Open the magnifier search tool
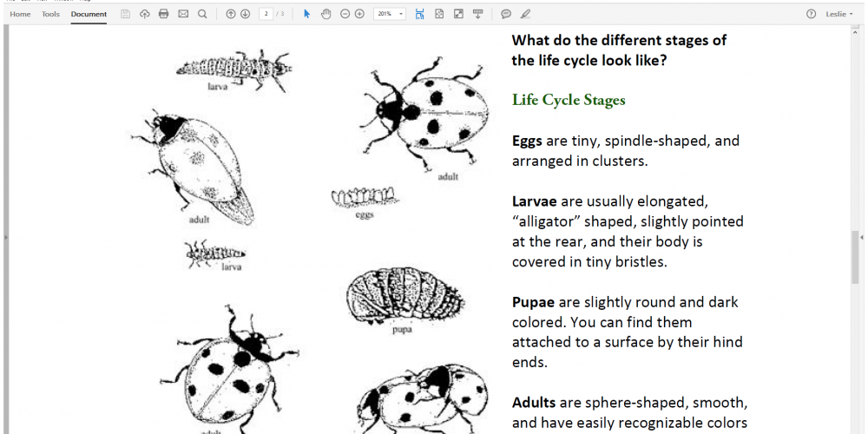Viewport: 868px width, 434px height. tap(202, 14)
